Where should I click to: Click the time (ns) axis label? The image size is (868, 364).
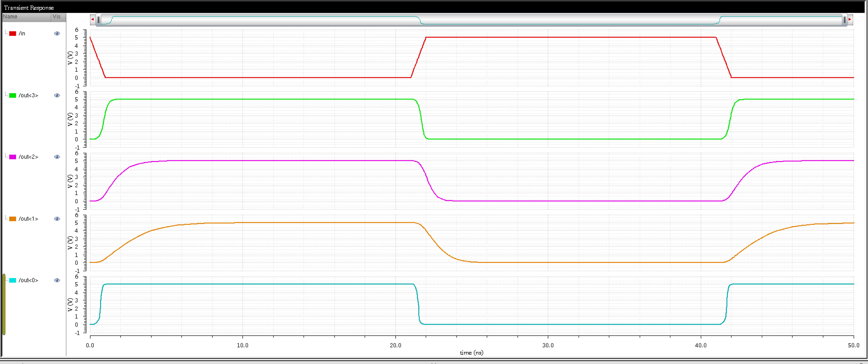tap(471, 353)
